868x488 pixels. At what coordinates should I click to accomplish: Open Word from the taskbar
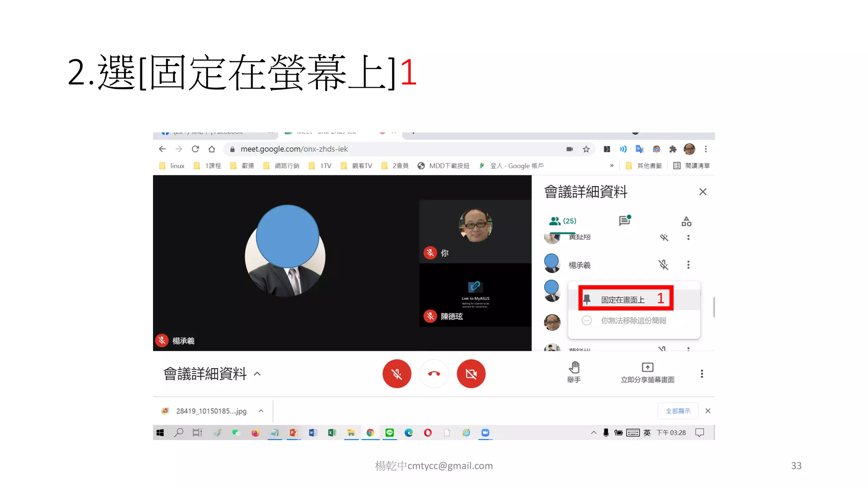(x=313, y=433)
